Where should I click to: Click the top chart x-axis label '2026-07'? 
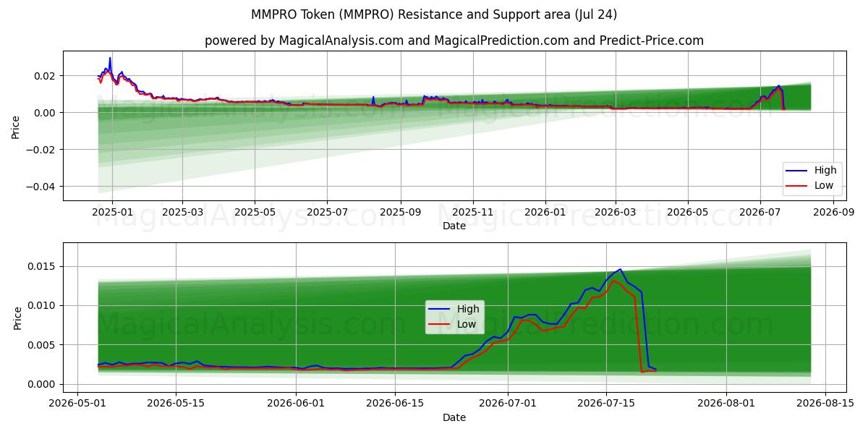click(x=760, y=213)
